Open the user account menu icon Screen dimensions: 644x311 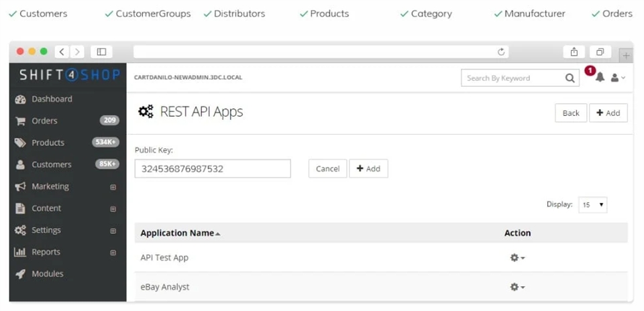pyautogui.click(x=617, y=78)
